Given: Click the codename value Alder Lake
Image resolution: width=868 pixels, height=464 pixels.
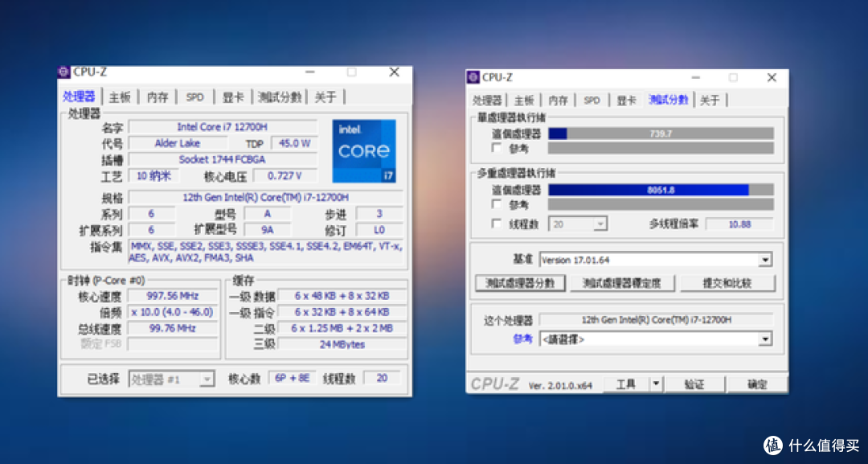Looking at the screenshot, I should tap(177, 143).
